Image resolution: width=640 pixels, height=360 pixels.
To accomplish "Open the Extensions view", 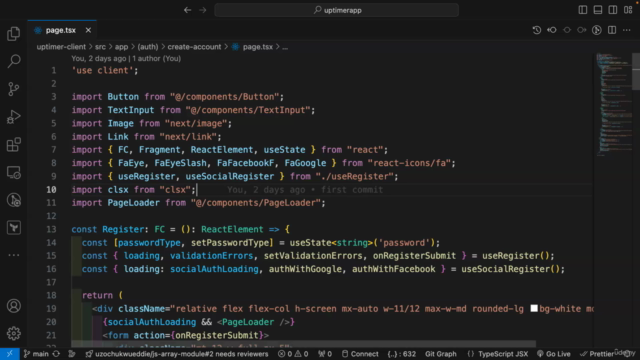I will point(13,144).
